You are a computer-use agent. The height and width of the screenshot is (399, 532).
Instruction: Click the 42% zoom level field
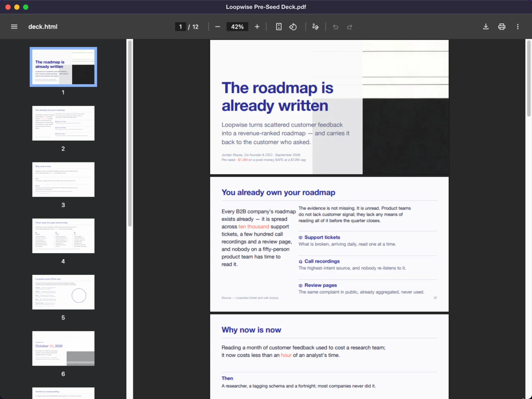point(237,27)
